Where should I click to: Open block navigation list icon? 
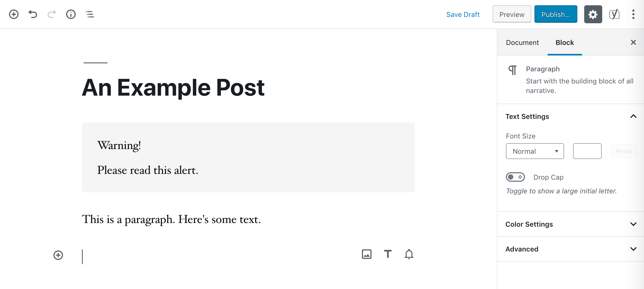(x=90, y=14)
